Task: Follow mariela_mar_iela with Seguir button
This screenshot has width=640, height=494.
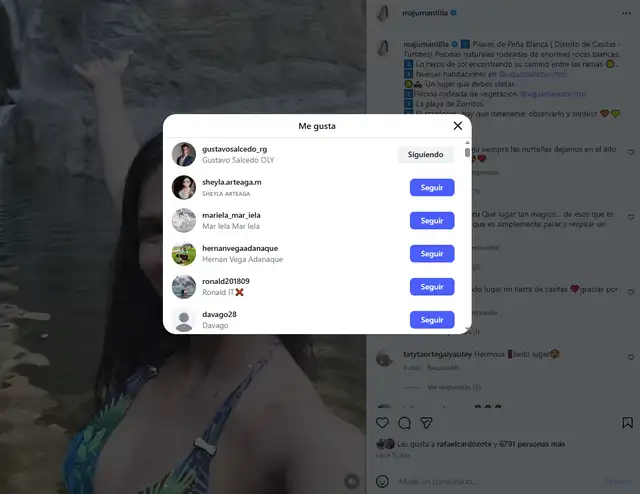Action: point(432,220)
